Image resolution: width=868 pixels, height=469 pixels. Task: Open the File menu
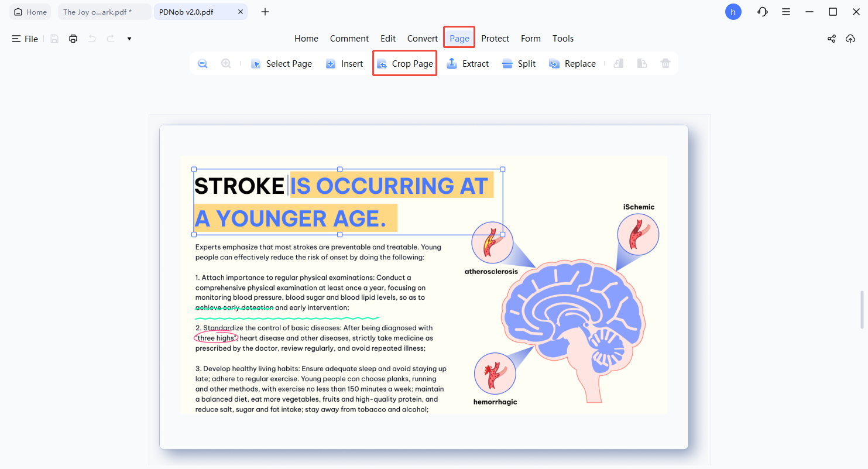(25, 39)
